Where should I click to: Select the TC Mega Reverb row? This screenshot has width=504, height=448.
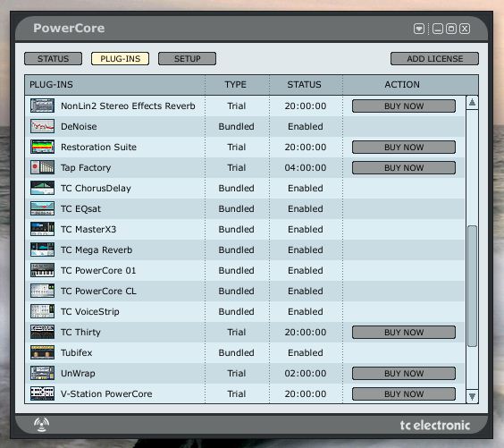tap(245, 249)
